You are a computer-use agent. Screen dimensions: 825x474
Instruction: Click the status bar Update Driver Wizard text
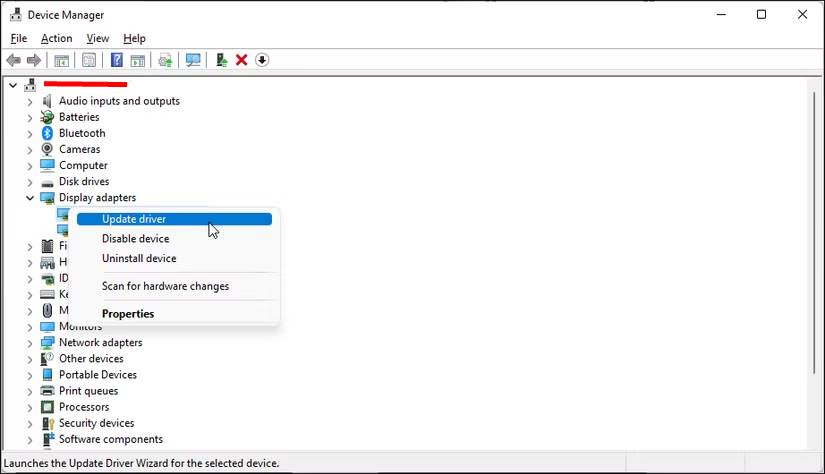[x=141, y=463]
